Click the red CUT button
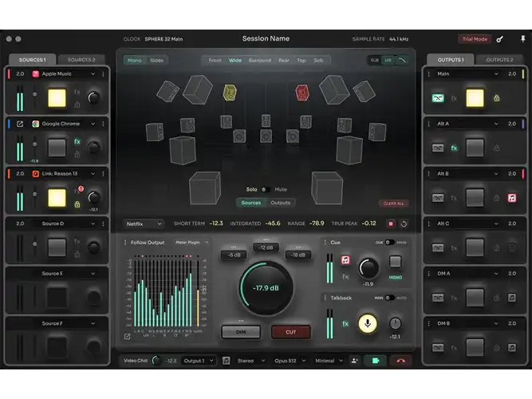 pyautogui.click(x=291, y=332)
